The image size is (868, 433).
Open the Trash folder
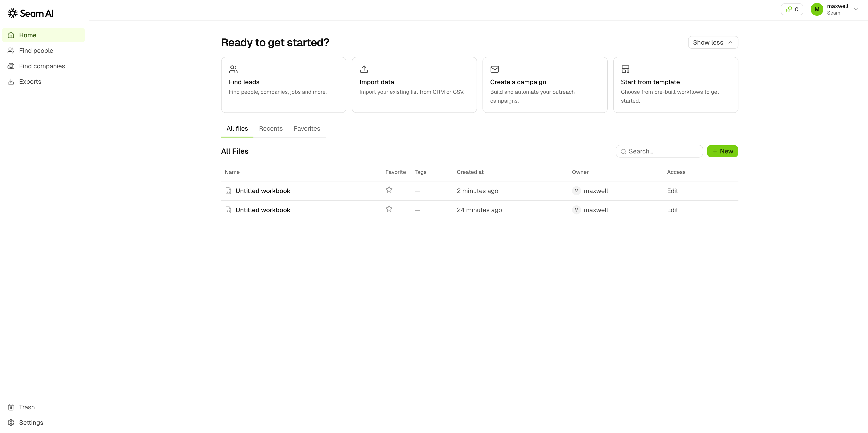point(27,407)
